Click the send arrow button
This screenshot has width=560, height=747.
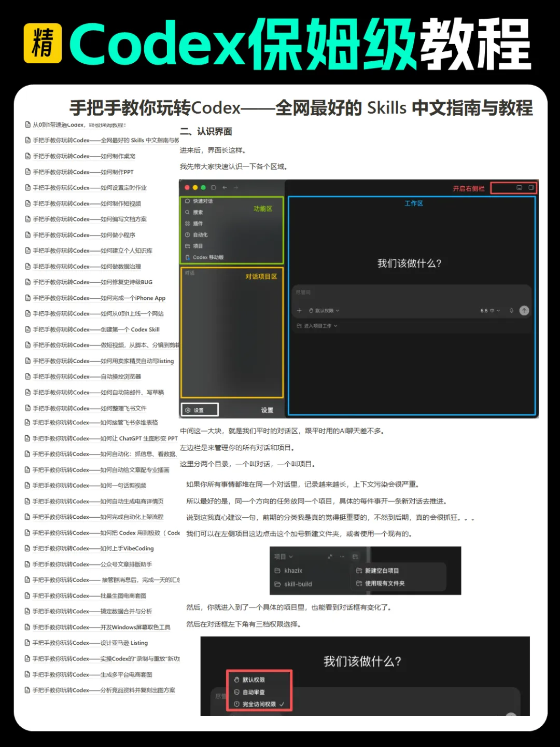click(x=524, y=311)
